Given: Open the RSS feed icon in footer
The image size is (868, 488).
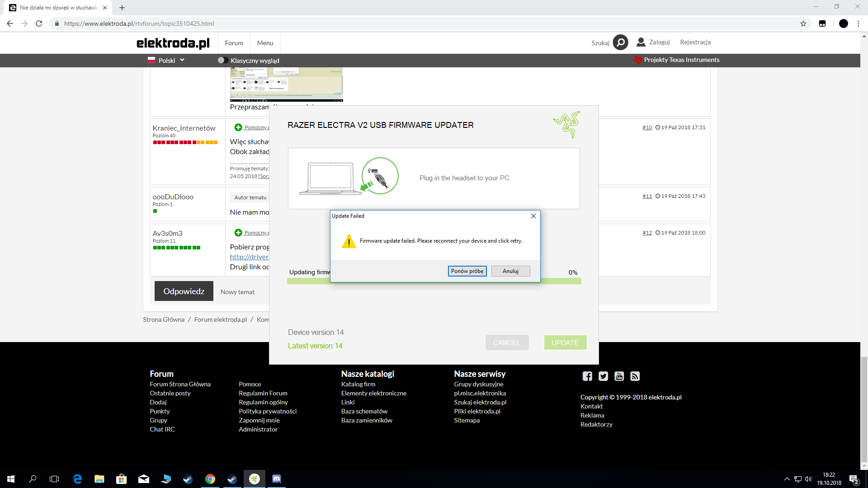Looking at the screenshot, I should tap(635, 376).
